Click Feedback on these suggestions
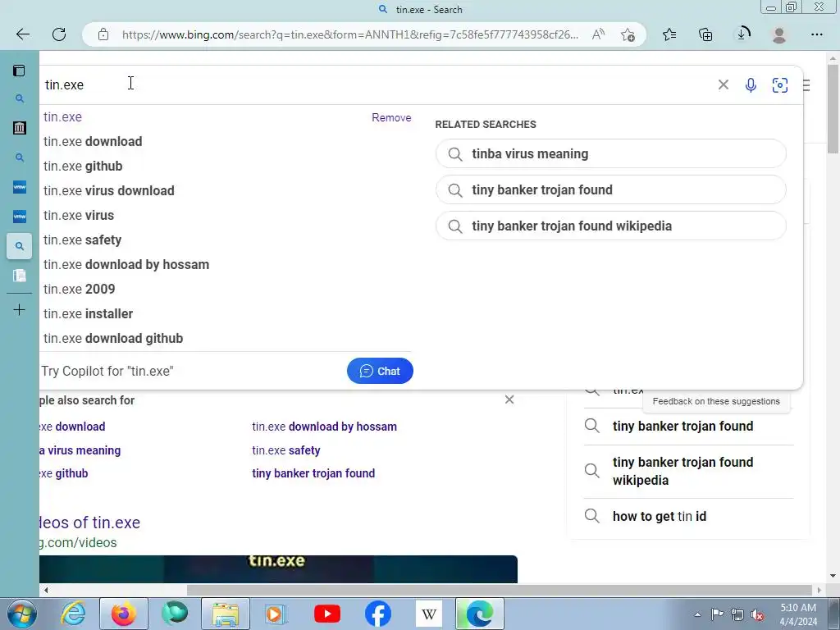840x630 pixels. pyautogui.click(x=716, y=401)
